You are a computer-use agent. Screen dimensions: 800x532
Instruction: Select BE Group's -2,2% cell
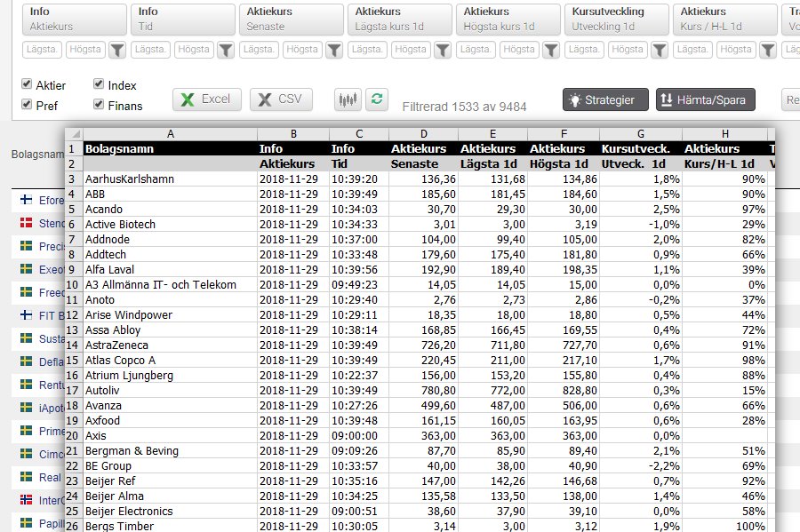tap(641, 465)
